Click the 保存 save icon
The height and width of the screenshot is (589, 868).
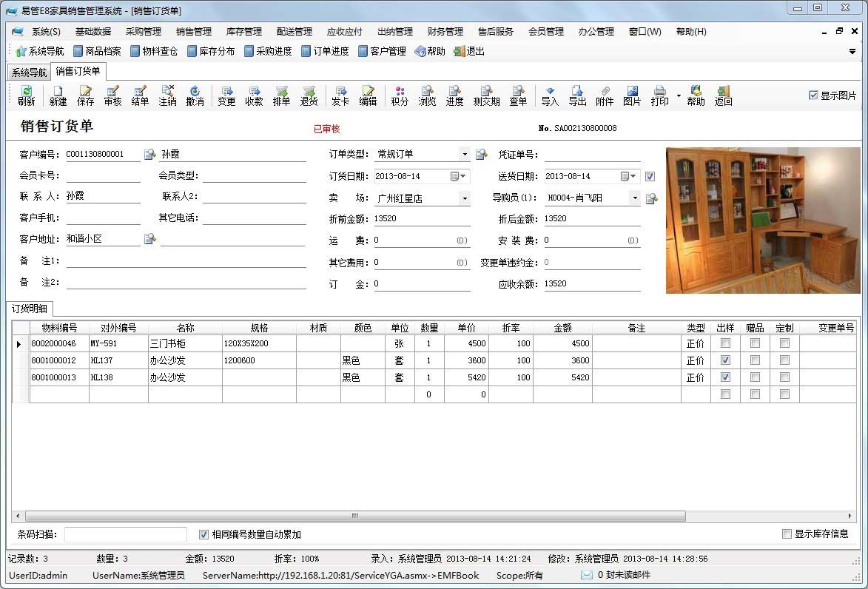click(x=85, y=95)
